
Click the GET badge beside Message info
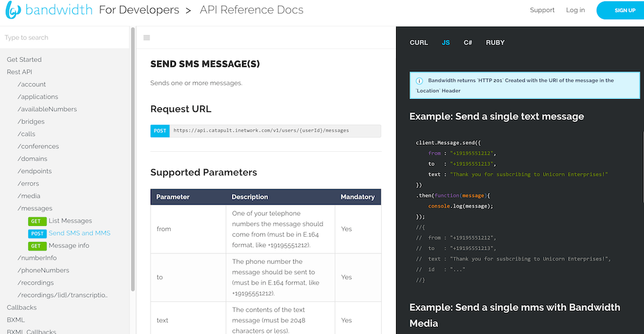pyautogui.click(x=37, y=246)
